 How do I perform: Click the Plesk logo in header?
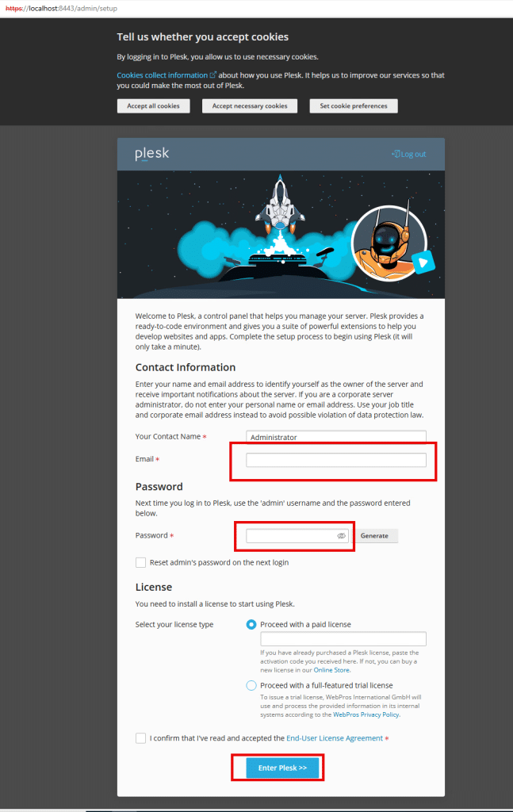click(x=151, y=154)
